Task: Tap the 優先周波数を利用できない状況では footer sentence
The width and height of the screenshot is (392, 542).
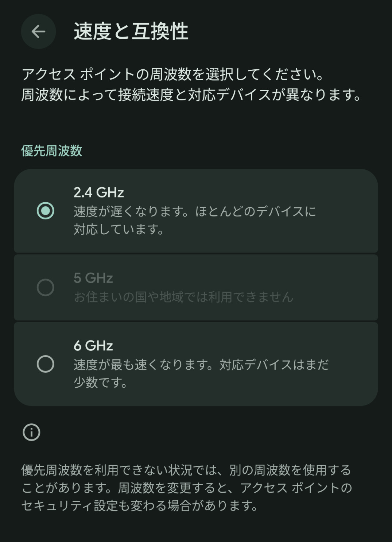Action: (186, 470)
